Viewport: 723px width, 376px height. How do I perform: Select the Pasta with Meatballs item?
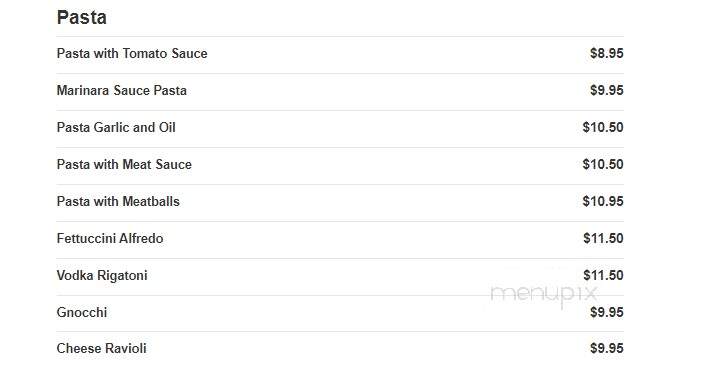118,201
